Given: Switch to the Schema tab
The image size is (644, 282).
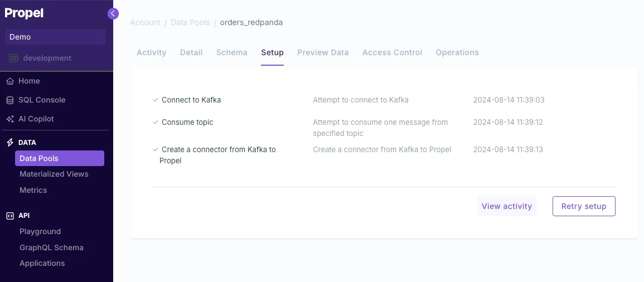Looking at the screenshot, I should tap(231, 52).
